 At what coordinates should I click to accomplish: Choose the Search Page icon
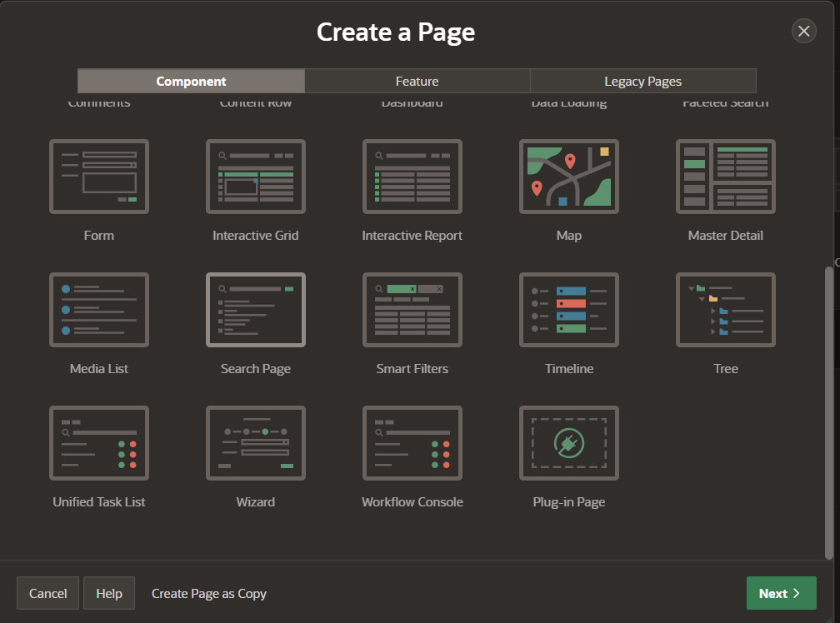[255, 310]
